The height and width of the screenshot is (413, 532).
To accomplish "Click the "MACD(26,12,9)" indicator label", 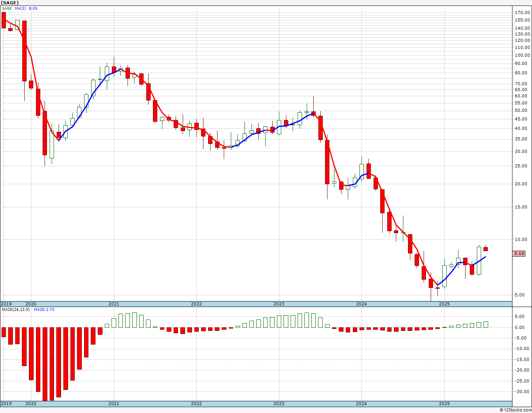I will coord(16,310).
